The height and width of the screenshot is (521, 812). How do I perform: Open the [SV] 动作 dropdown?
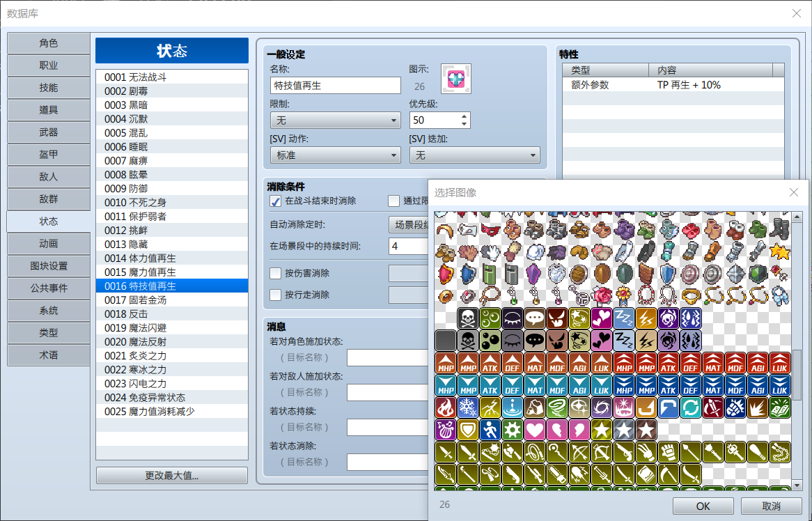coord(335,155)
